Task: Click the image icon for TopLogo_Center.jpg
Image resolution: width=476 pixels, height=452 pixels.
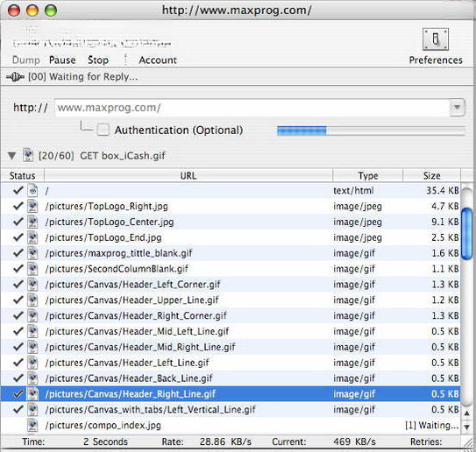Action: (32, 222)
